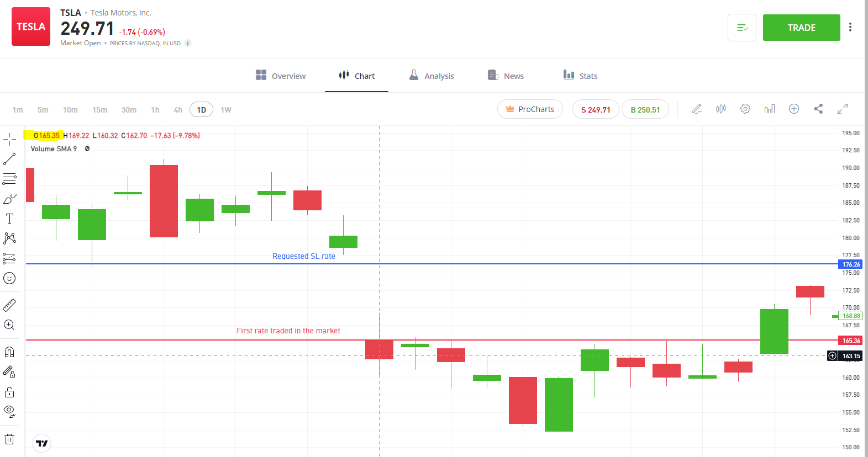The height and width of the screenshot is (457, 868).
Task: Open the watchlist checklist button
Action: coord(742,28)
